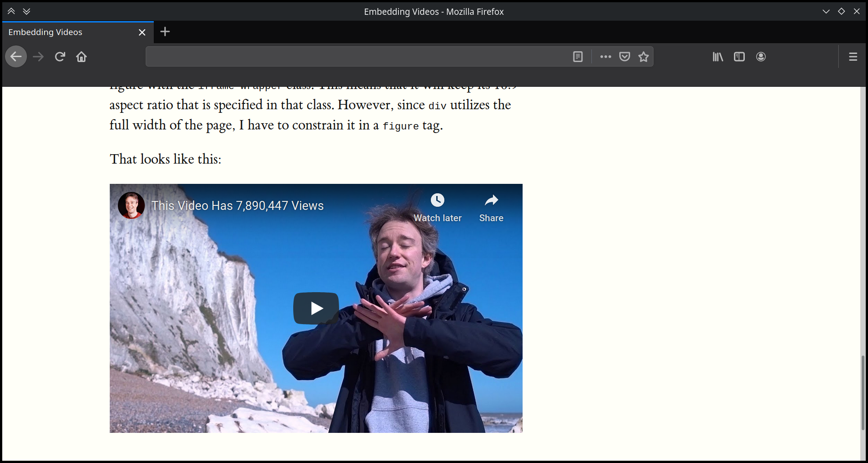The height and width of the screenshot is (463, 868).
Task: Open Firefox Account menu
Action: click(x=761, y=57)
